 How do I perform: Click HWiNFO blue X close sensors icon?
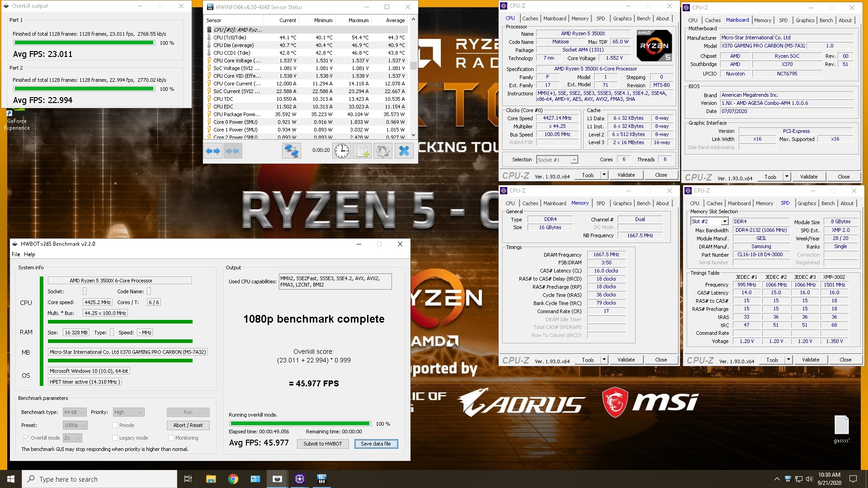[x=404, y=151]
